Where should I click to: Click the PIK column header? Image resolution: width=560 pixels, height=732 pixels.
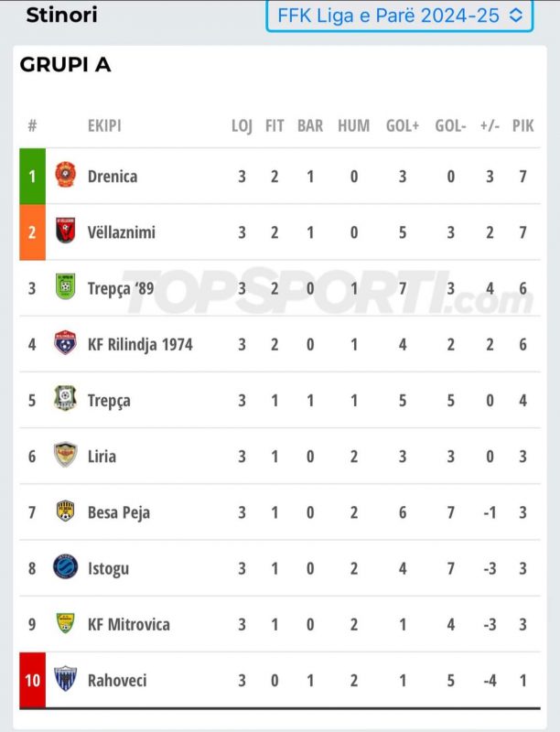[x=522, y=125]
